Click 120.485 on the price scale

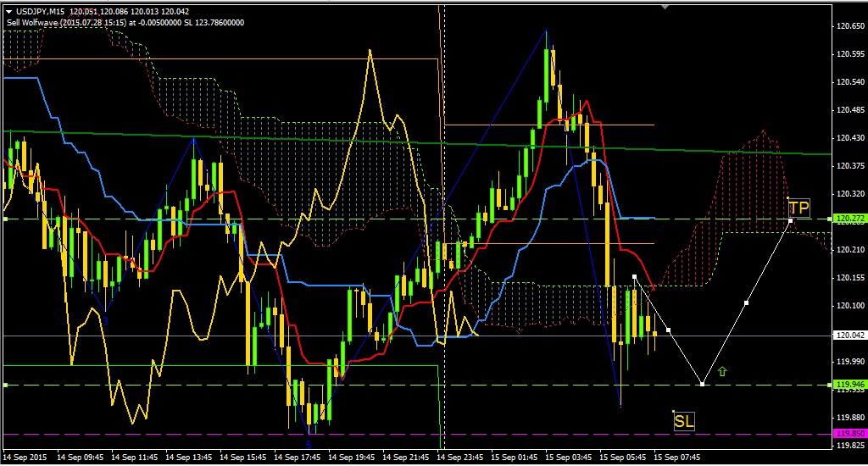pos(850,110)
